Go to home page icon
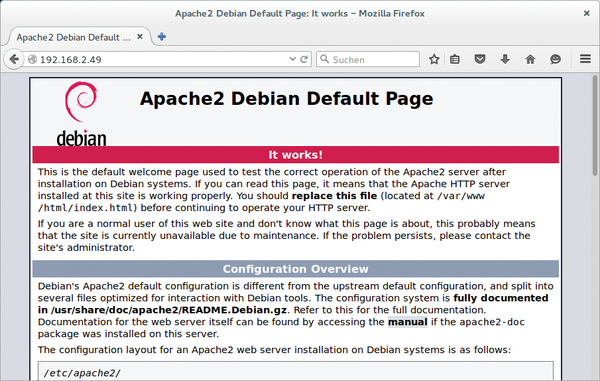Screen dimensions: 600x381 click(530, 59)
